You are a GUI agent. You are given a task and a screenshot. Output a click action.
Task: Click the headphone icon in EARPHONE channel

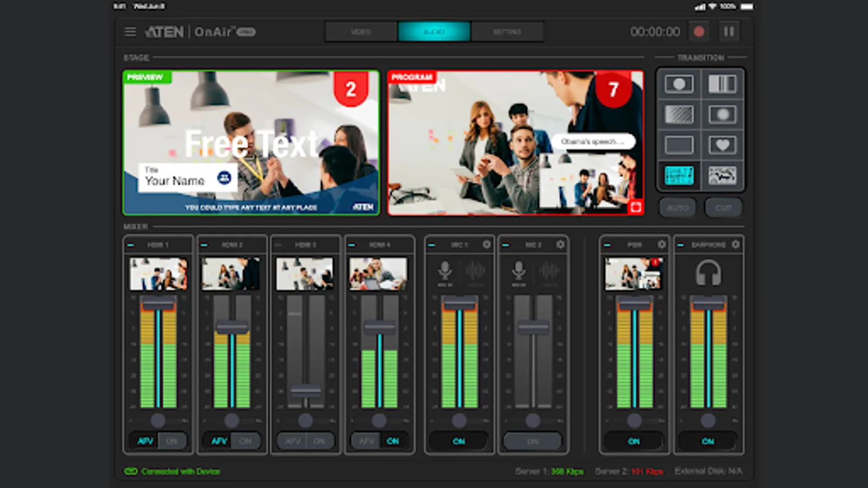point(709,273)
